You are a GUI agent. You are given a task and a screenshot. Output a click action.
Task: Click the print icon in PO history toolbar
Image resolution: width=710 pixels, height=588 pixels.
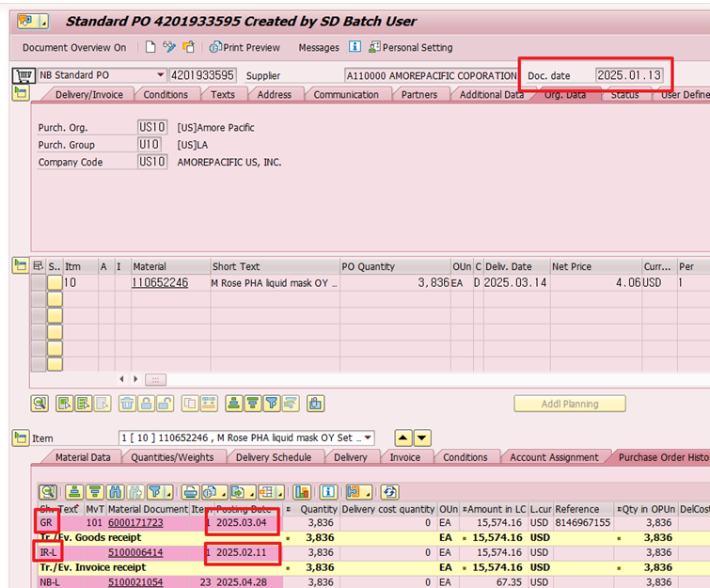click(x=191, y=492)
